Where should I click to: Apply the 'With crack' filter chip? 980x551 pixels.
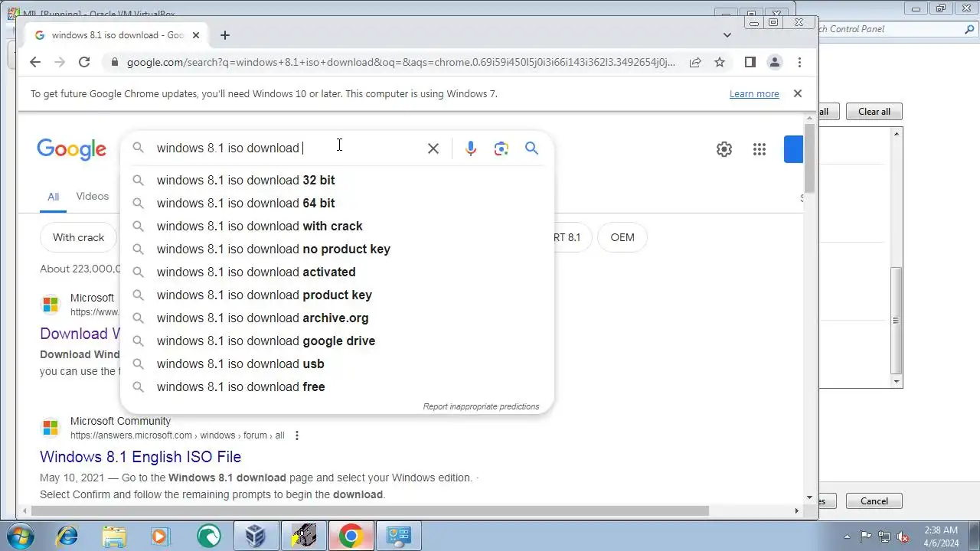click(x=78, y=237)
